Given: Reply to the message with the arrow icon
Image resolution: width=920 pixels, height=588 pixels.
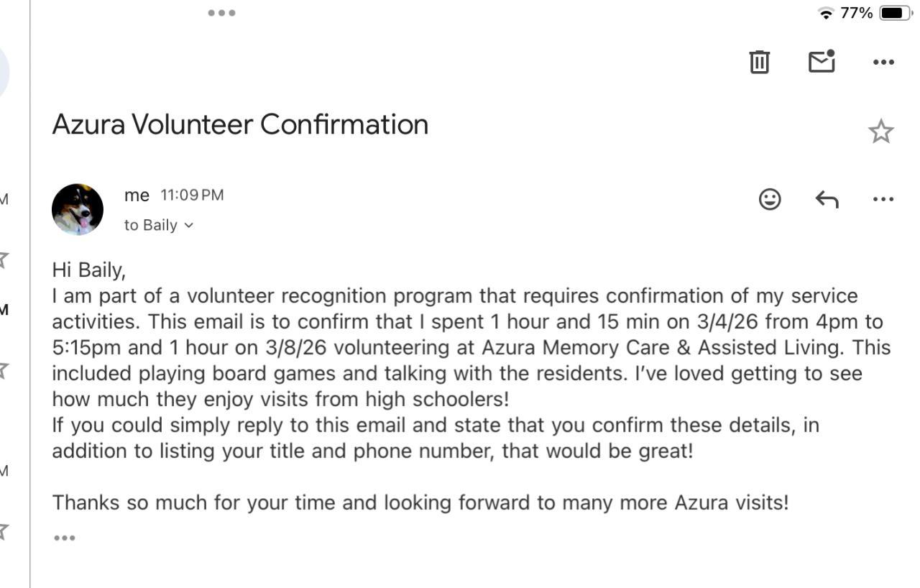Looking at the screenshot, I should [827, 199].
